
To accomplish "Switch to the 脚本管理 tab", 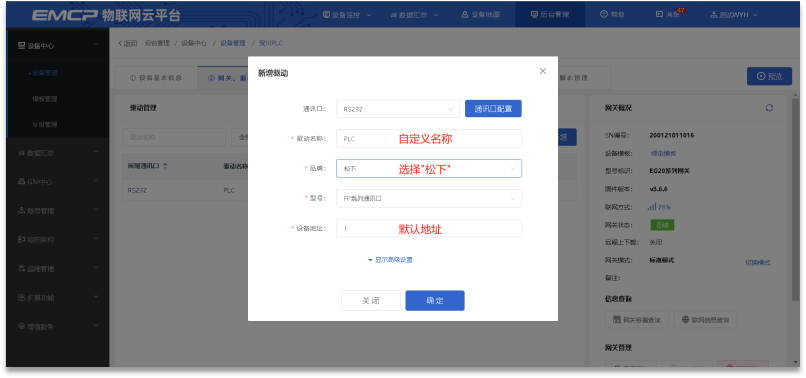I will point(573,78).
